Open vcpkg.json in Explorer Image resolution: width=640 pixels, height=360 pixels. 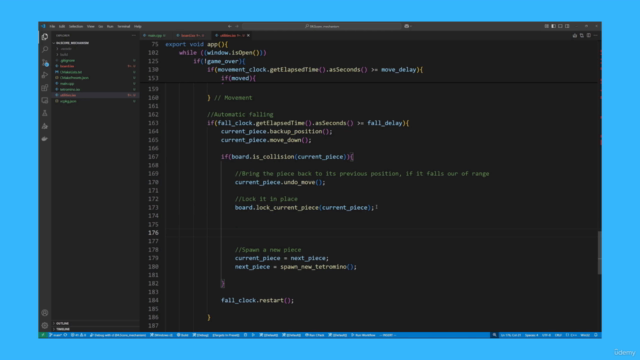(x=68, y=101)
